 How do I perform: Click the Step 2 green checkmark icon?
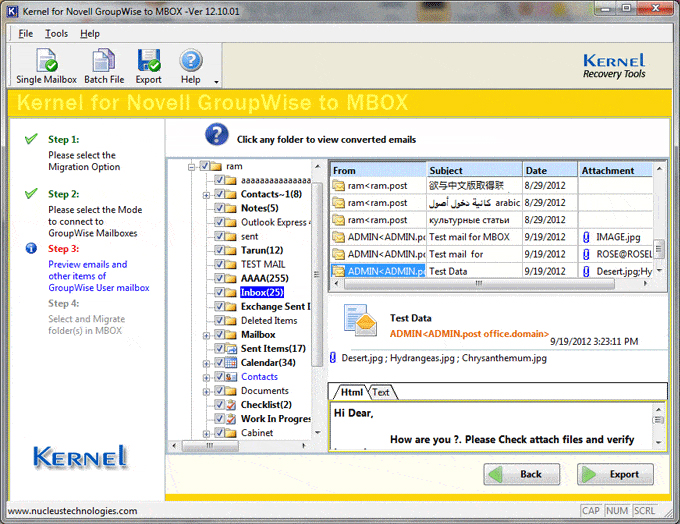pyautogui.click(x=31, y=193)
